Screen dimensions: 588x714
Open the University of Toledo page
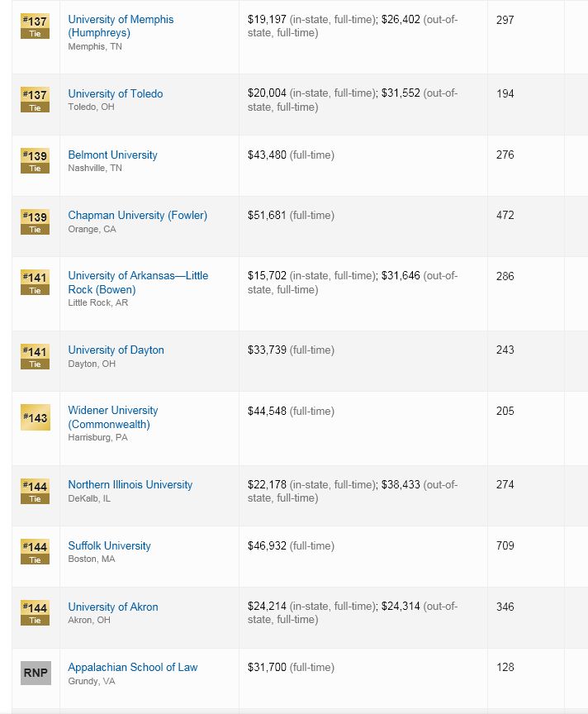click(115, 94)
